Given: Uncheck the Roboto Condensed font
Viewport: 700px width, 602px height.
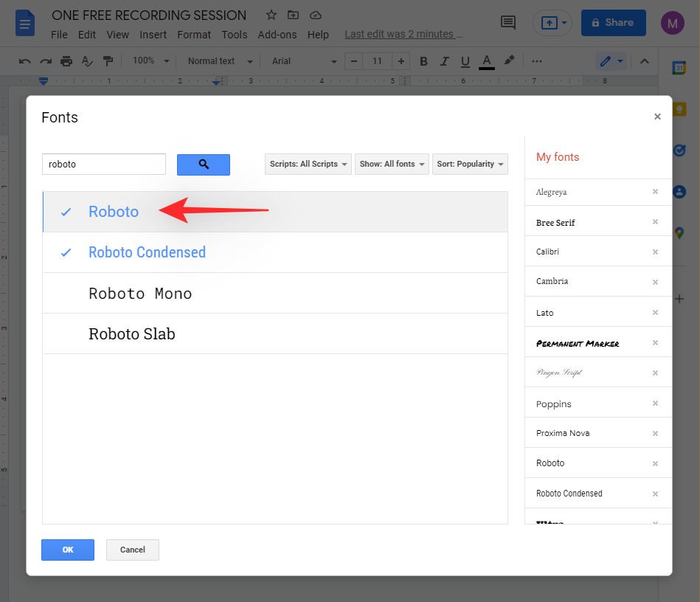Looking at the screenshot, I should pyautogui.click(x=147, y=252).
